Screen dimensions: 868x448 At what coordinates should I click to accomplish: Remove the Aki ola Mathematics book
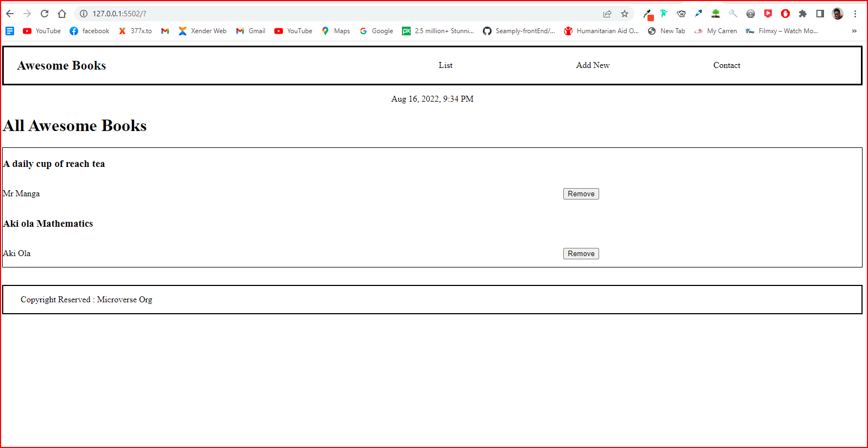[581, 253]
